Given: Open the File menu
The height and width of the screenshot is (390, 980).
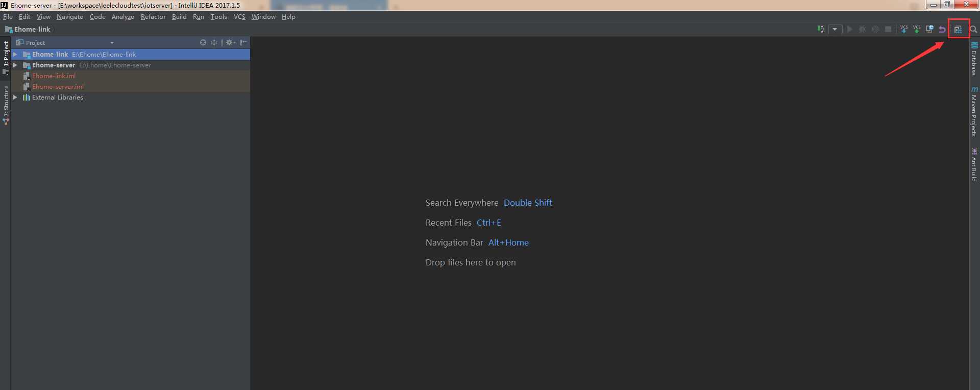Looking at the screenshot, I should [x=8, y=16].
